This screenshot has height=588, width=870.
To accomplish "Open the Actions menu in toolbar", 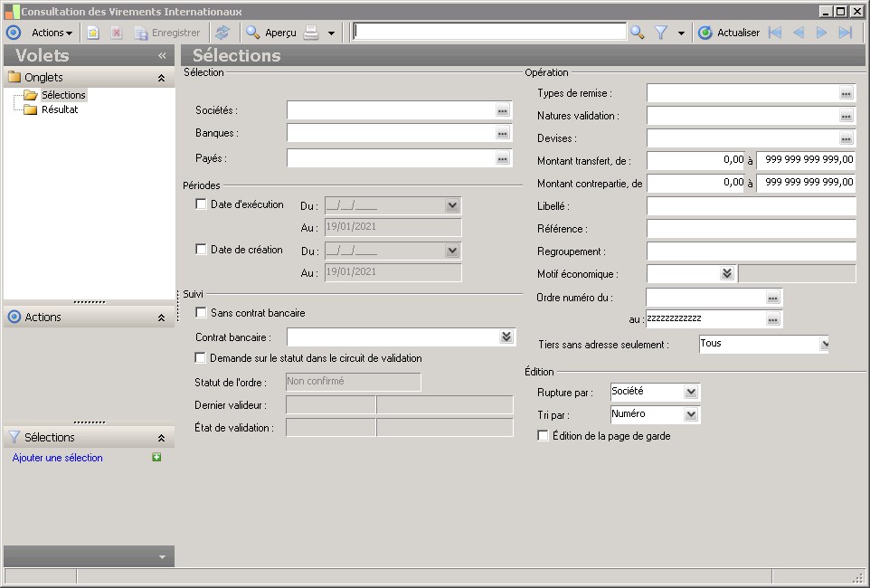I will pos(52,33).
